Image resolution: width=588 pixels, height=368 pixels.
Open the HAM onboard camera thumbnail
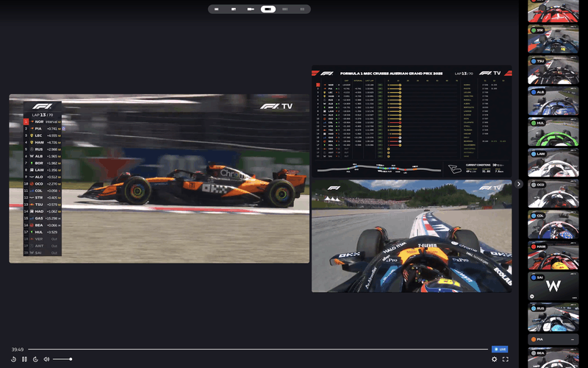click(553, 255)
